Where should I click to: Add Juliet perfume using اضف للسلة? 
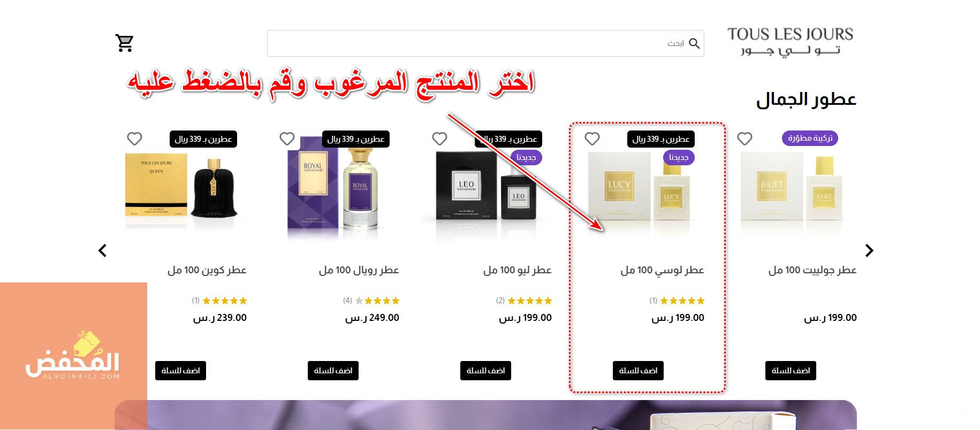coord(791,371)
